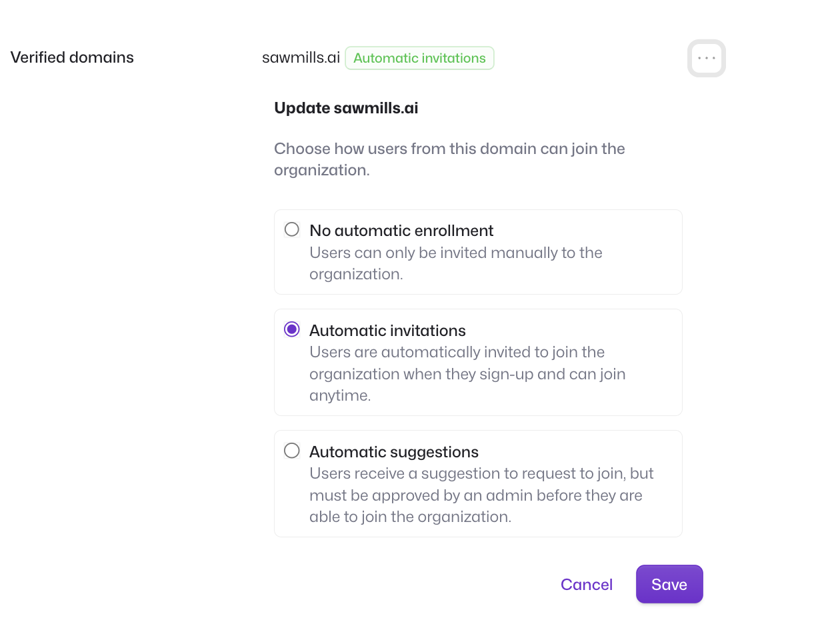Click "Users are automatically invited to join" description
The width and height of the screenshot is (840, 636).
467,373
